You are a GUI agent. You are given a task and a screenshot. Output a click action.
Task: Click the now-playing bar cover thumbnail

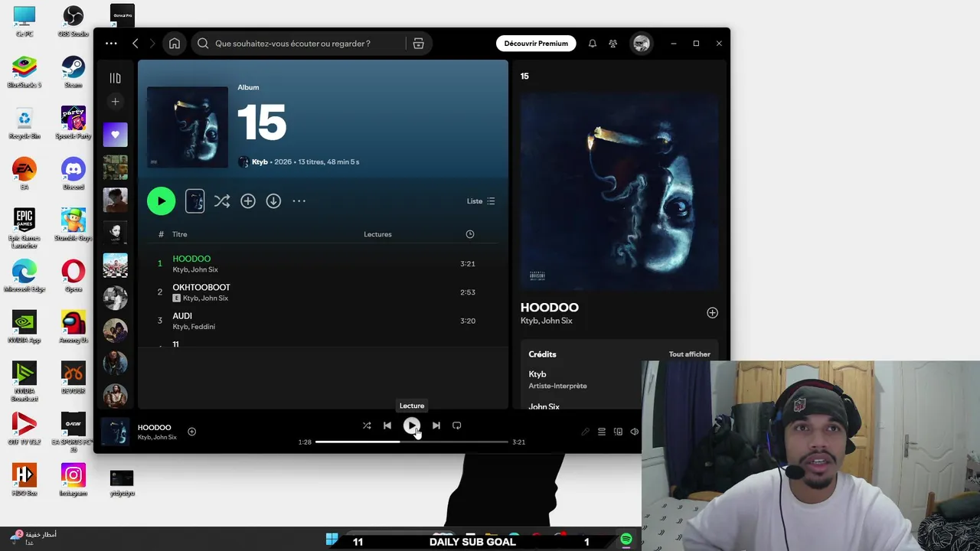pyautogui.click(x=116, y=432)
